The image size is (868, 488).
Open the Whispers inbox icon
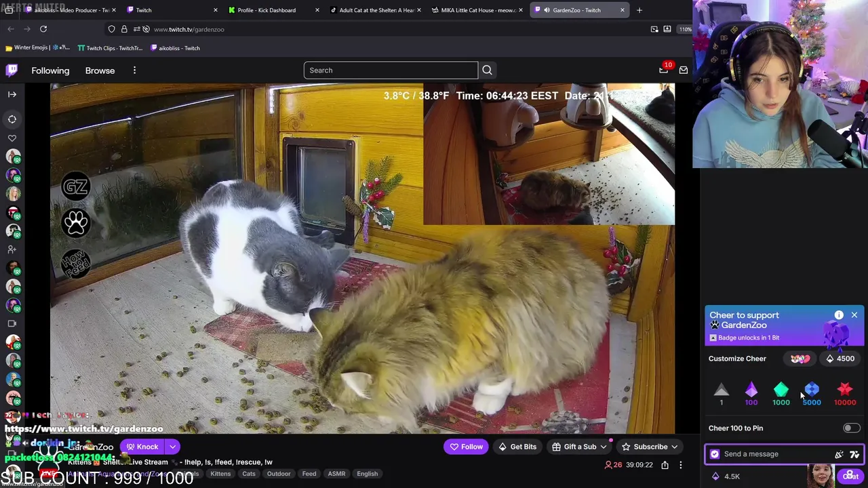[683, 70]
